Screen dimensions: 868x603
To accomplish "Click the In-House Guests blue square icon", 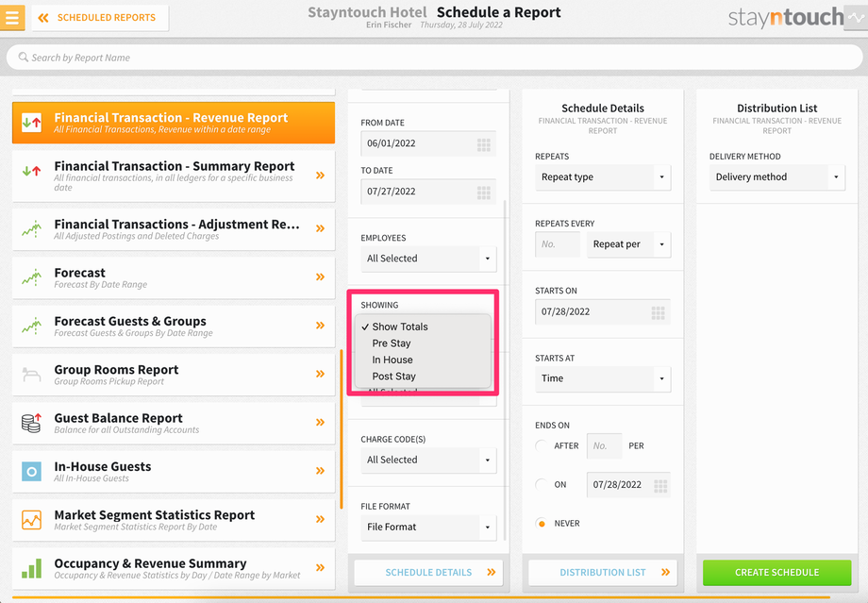I will tap(31, 471).
